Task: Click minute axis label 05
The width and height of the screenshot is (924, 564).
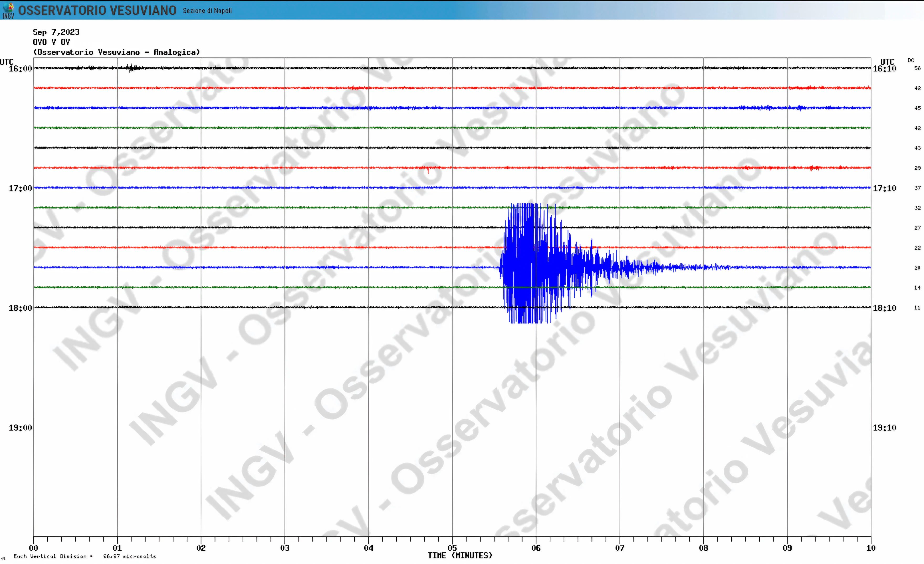Action: click(452, 548)
